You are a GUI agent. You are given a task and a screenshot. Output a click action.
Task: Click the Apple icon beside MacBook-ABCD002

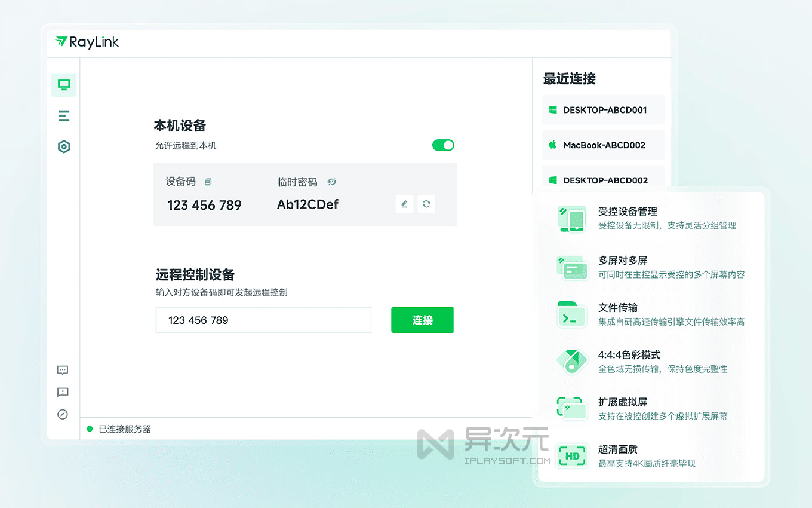pyautogui.click(x=551, y=145)
